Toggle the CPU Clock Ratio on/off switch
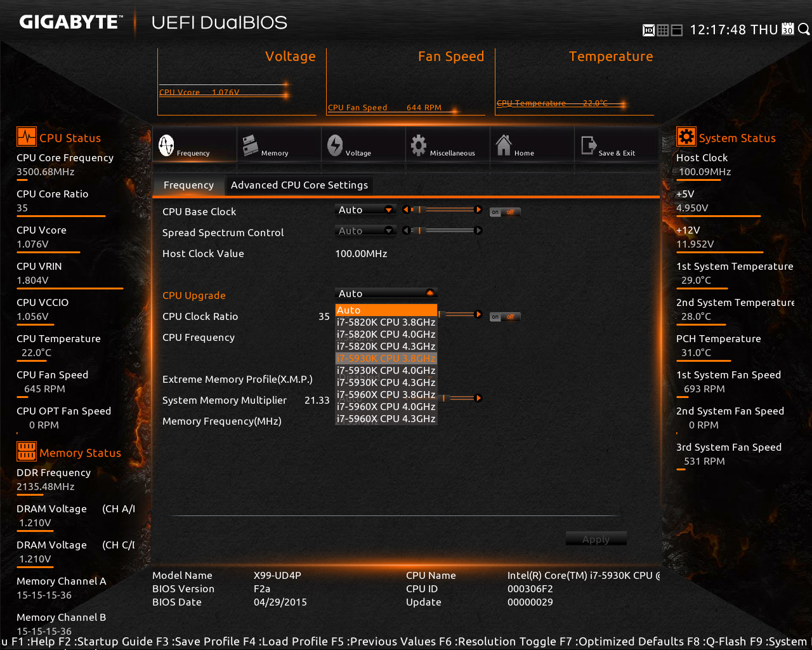 click(x=505, y=317)
